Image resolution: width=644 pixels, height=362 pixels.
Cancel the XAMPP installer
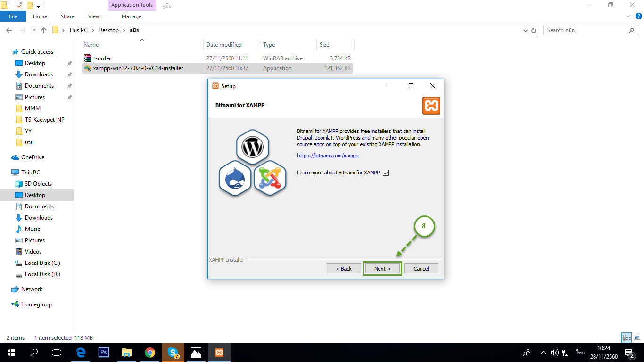[x=421, y=269]
